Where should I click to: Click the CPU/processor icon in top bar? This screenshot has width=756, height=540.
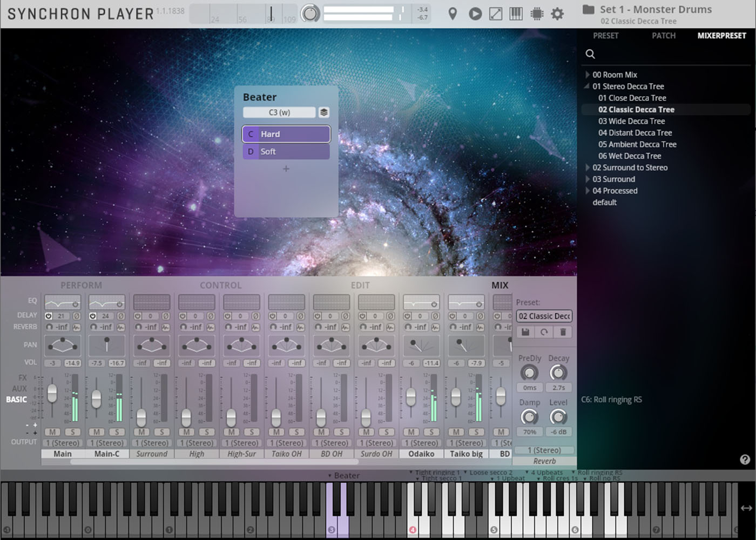click(536, 13)
